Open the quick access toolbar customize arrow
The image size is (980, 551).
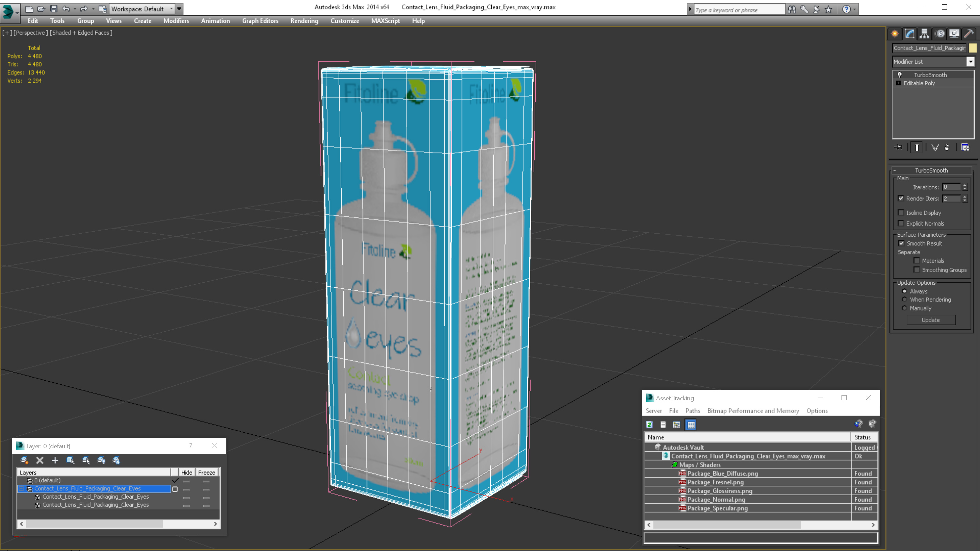pyautogui.click(x=179, y=9)
